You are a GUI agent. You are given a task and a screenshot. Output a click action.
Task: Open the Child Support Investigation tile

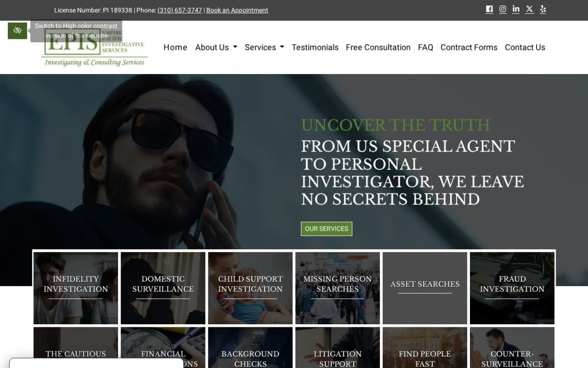(250, 288)
